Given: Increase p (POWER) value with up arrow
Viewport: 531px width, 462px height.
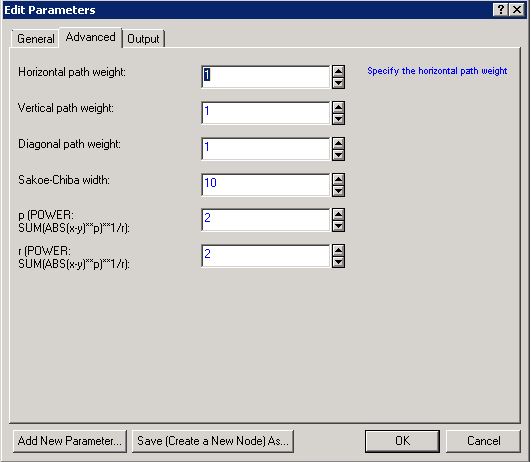Looking at the screenshot, I should click(338, 214).
